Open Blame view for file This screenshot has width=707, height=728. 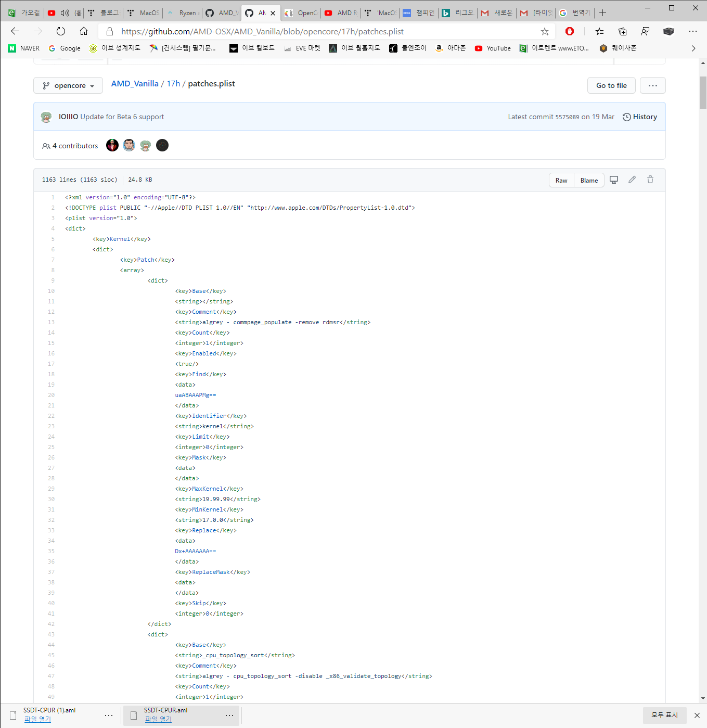tap(589, 180)
